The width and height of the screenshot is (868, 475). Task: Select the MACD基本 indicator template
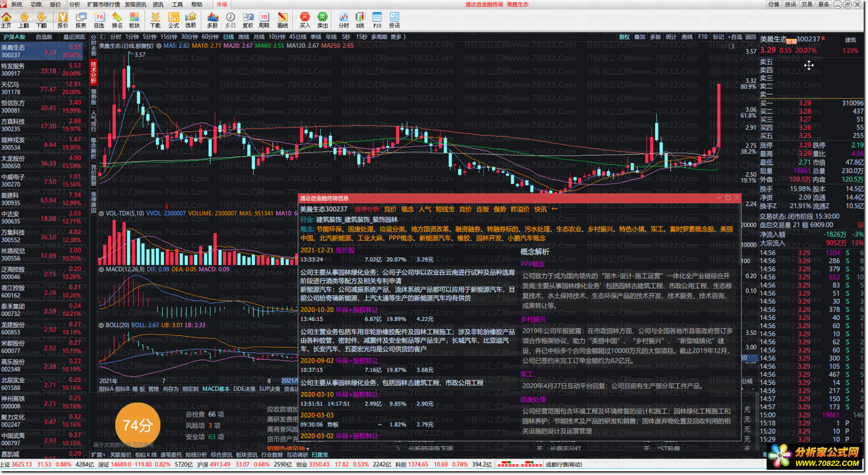tap(216, 389)
